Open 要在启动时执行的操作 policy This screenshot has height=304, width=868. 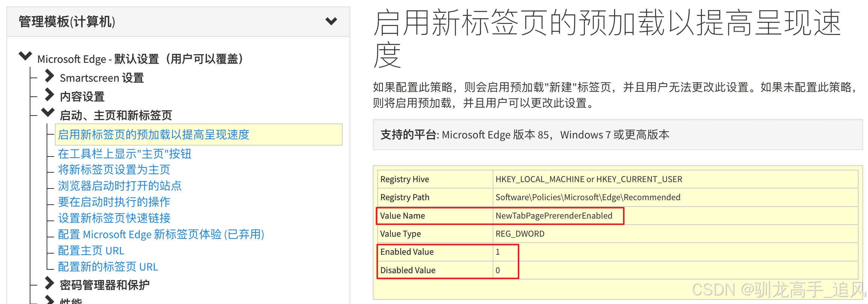[x=114, y=202]
